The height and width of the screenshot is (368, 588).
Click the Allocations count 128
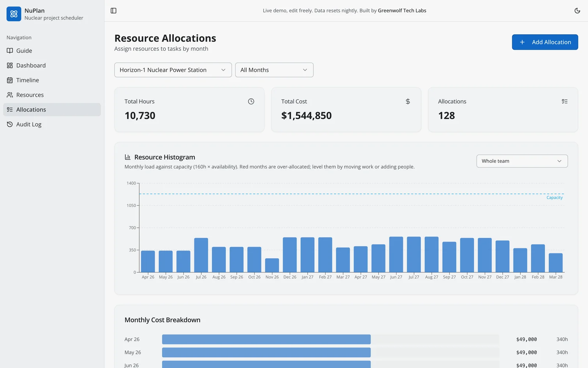(447, 116)
